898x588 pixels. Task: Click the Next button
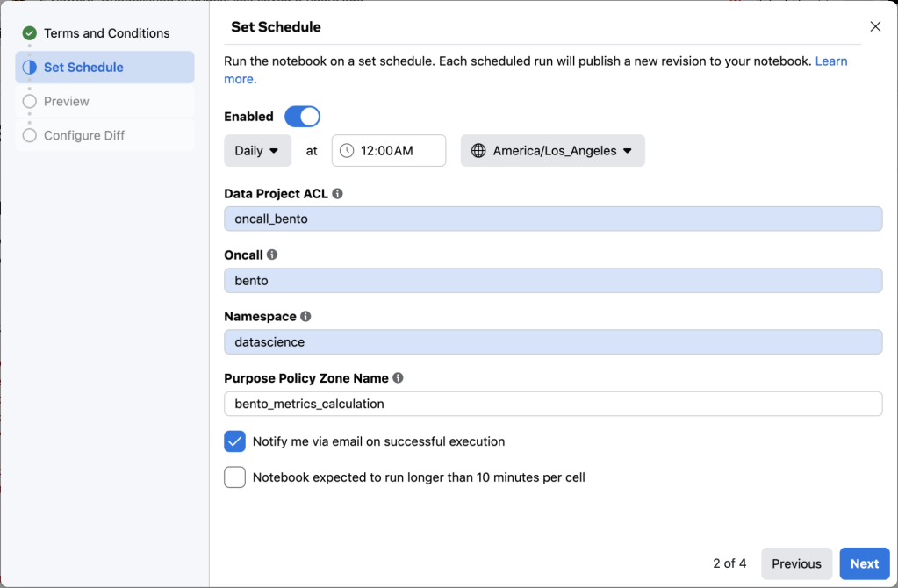[864, 563]
